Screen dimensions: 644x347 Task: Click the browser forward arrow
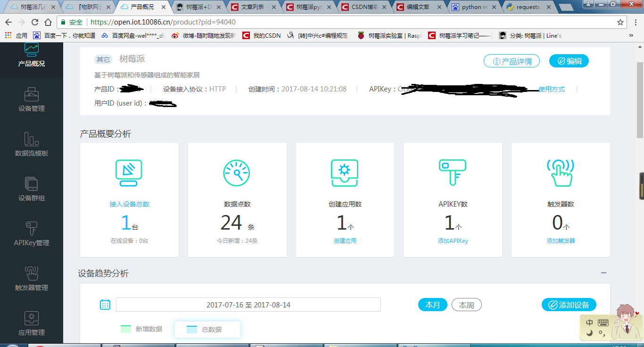pos(22,22)
